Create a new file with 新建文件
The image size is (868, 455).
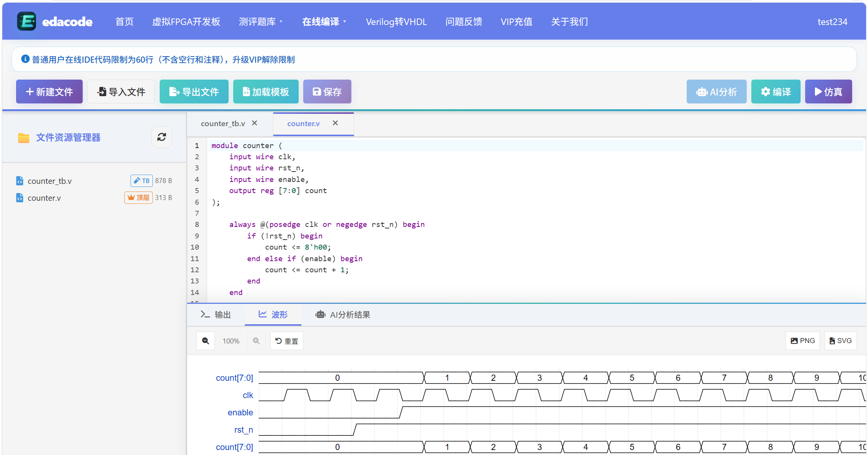point(49,92)
